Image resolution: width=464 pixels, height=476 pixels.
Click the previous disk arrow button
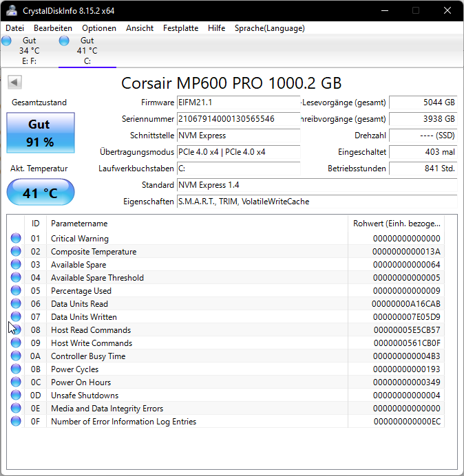pos(14,82)
